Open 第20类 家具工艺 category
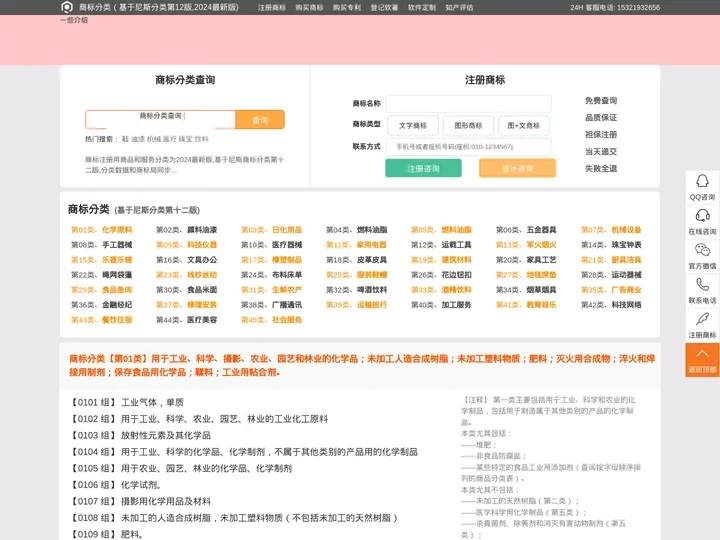Screen dimensions: 720x540 click(526, 260)
